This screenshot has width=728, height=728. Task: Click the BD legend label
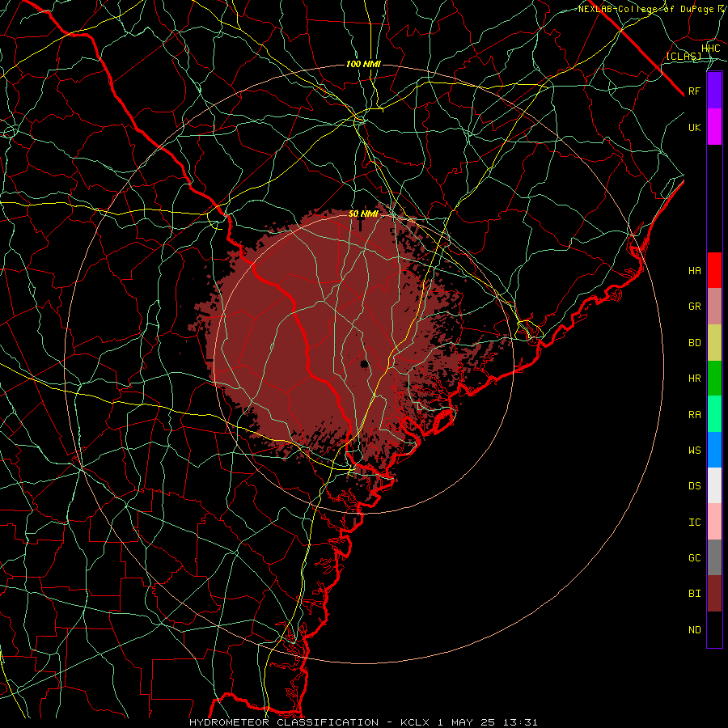[694, 343]
